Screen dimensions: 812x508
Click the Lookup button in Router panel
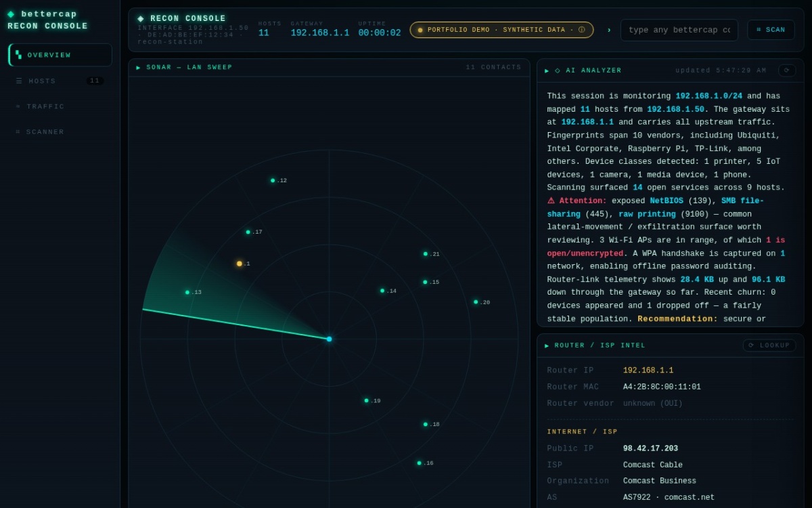(769, 345)
